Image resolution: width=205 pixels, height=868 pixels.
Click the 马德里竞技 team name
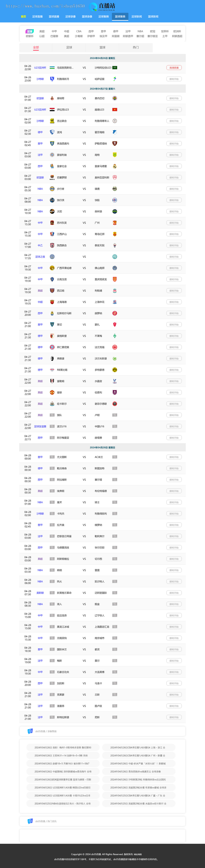pyautogui.click(x=63, y=548)
